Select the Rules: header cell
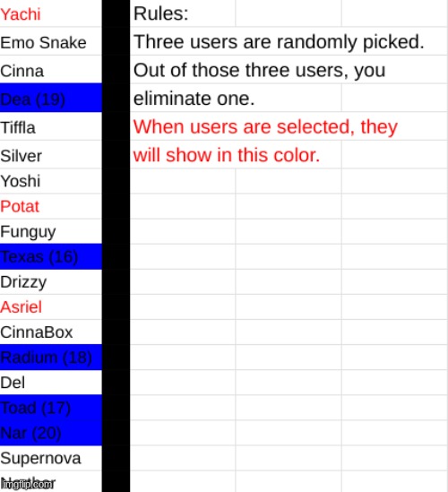This screenshot has height=492, width=448. [183, 13]
